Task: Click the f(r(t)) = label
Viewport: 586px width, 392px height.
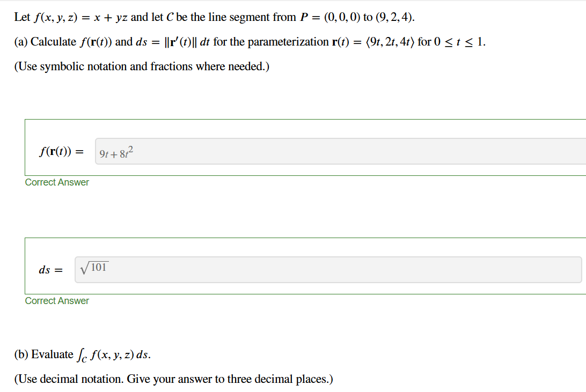Action: click(x=61, y=151)
